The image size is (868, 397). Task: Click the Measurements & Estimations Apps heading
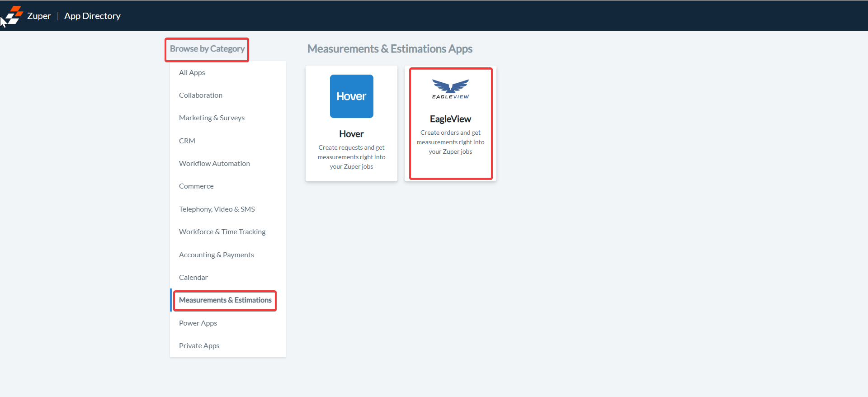coord(390,49)
